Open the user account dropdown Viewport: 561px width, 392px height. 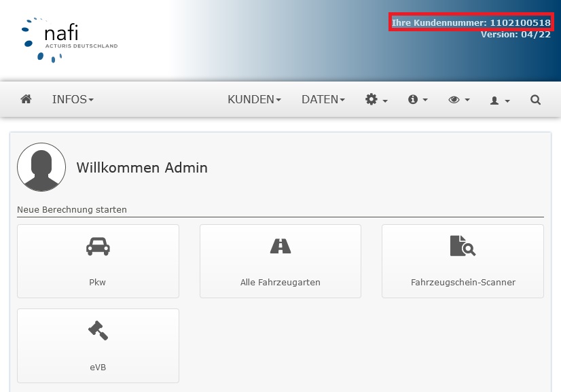pos(500,101)
